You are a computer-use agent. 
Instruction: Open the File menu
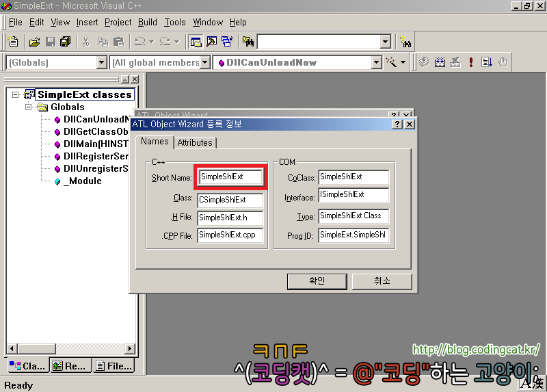coord(15,23)
